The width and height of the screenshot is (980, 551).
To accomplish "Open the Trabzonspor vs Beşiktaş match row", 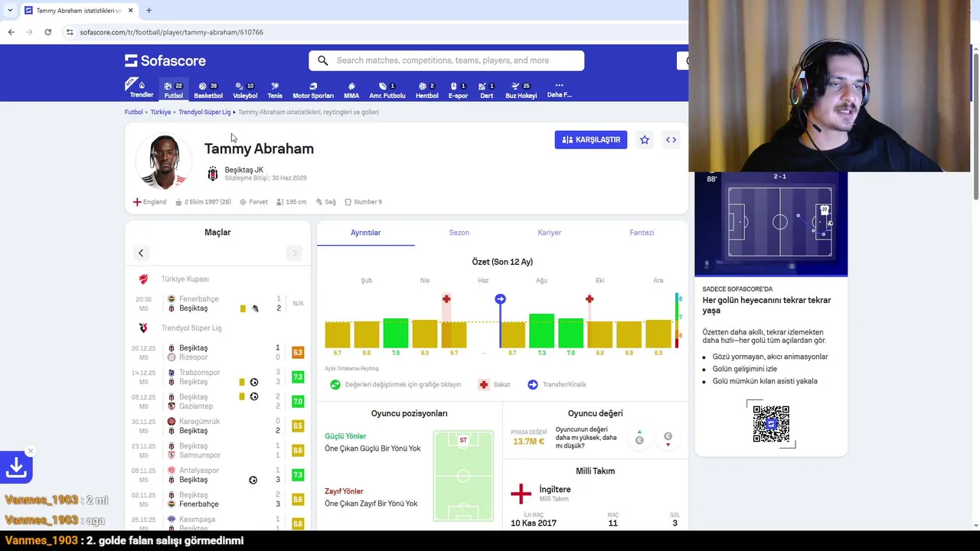I will [217, 377].
